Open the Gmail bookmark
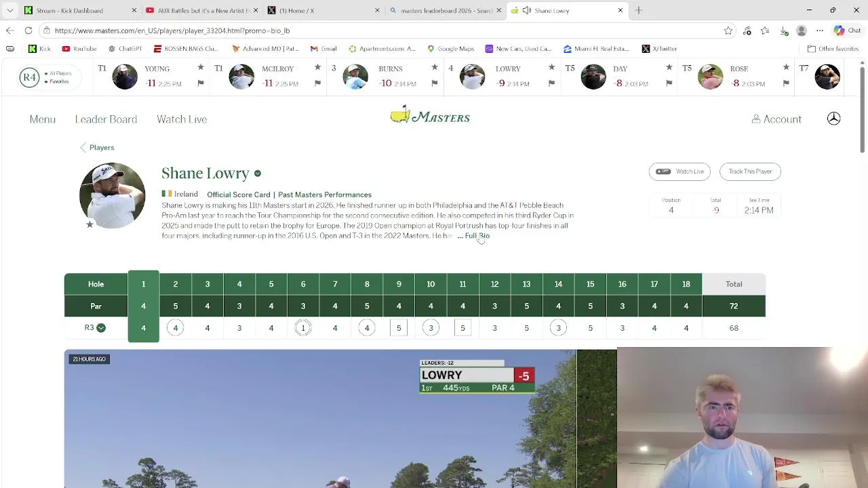The height and width of the screenshot is (488, 868). pyautogui.click(x=323, y=49)
